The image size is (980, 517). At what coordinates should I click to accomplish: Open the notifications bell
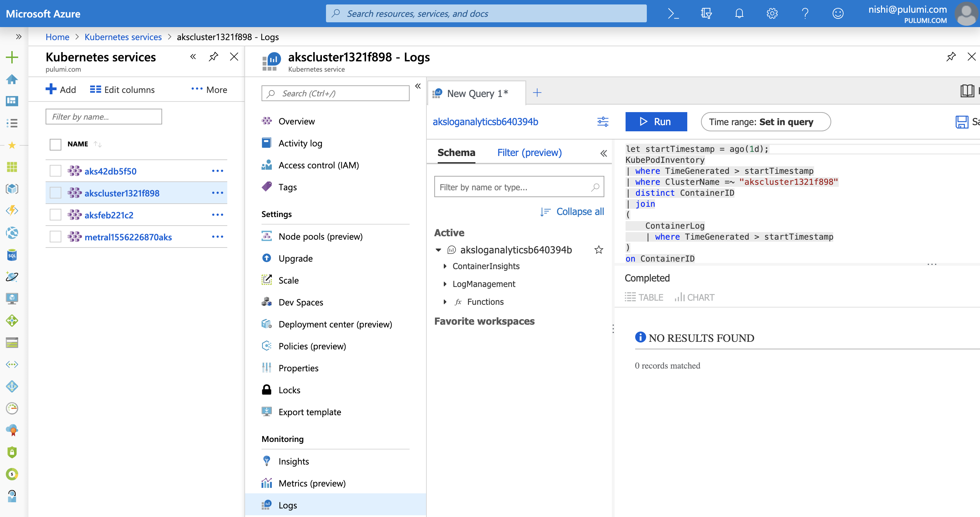[739, 14]
